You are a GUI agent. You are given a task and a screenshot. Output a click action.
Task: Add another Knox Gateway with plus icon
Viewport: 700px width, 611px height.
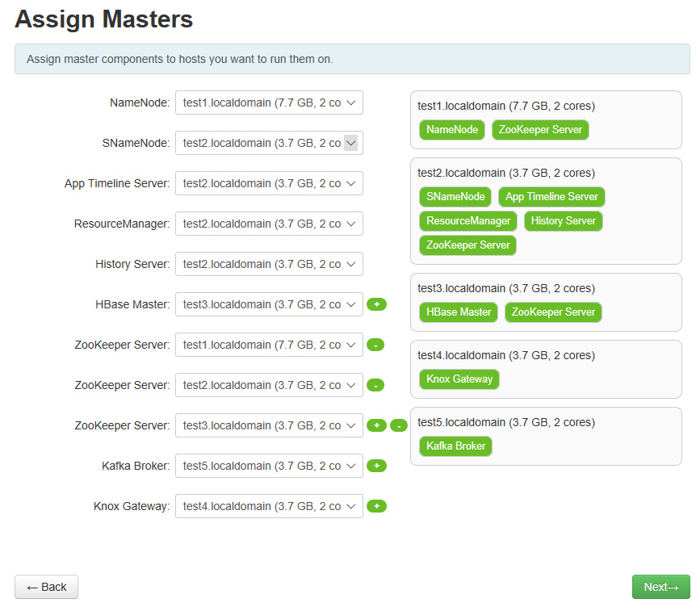[376, 506]
